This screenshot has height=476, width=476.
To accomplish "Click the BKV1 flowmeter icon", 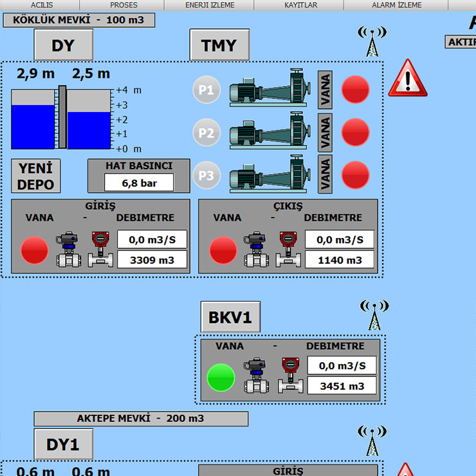I will [x=291, y=376].
